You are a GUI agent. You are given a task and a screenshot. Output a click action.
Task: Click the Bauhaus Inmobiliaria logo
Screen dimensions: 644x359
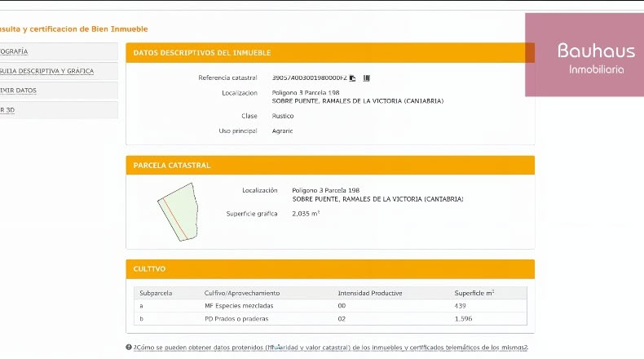[x=584, y=55]
